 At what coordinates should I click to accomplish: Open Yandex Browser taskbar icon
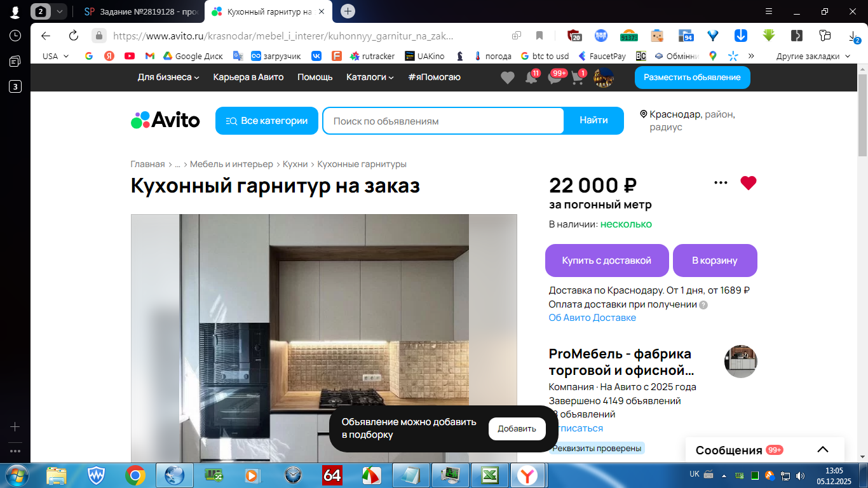[529, 475]
